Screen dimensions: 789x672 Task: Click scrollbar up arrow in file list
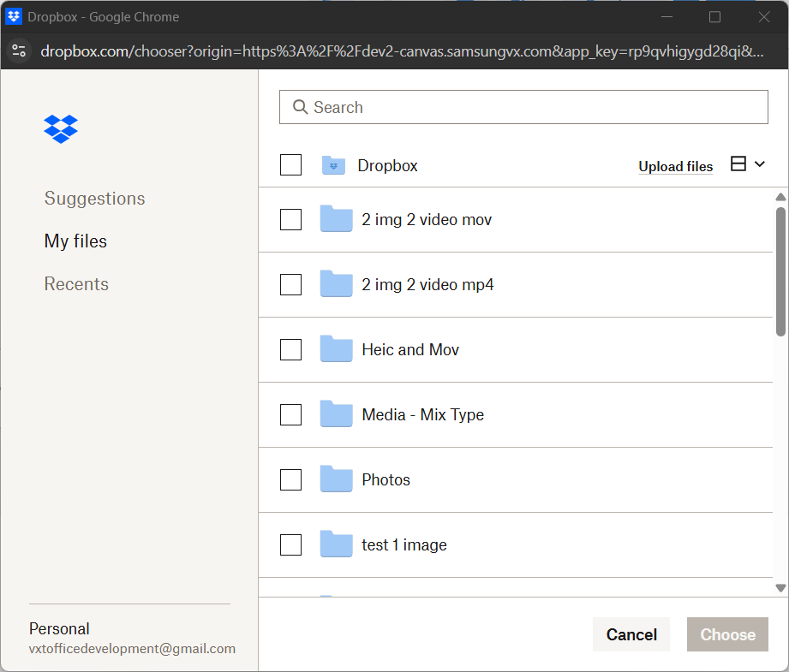coord(780,198)
